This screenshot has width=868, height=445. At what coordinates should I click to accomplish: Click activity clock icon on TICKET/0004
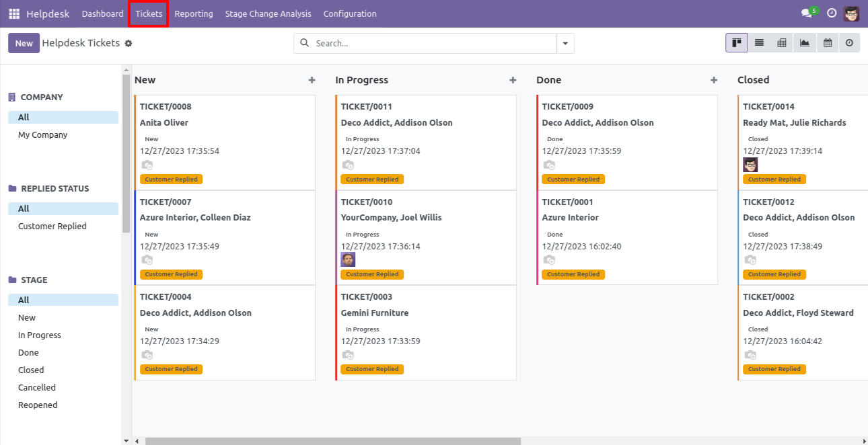tap(147, 355)
